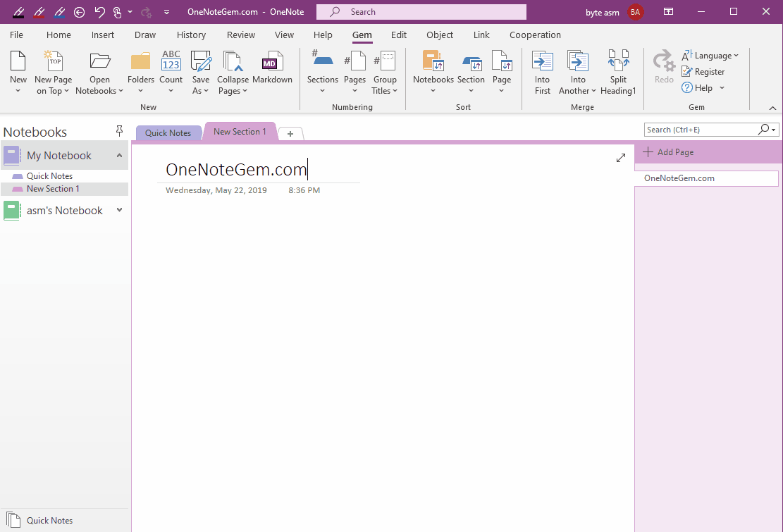Viewport: 783px width, 532px height.
Task: Expand asm's Notebook
Action: [119, 210]
